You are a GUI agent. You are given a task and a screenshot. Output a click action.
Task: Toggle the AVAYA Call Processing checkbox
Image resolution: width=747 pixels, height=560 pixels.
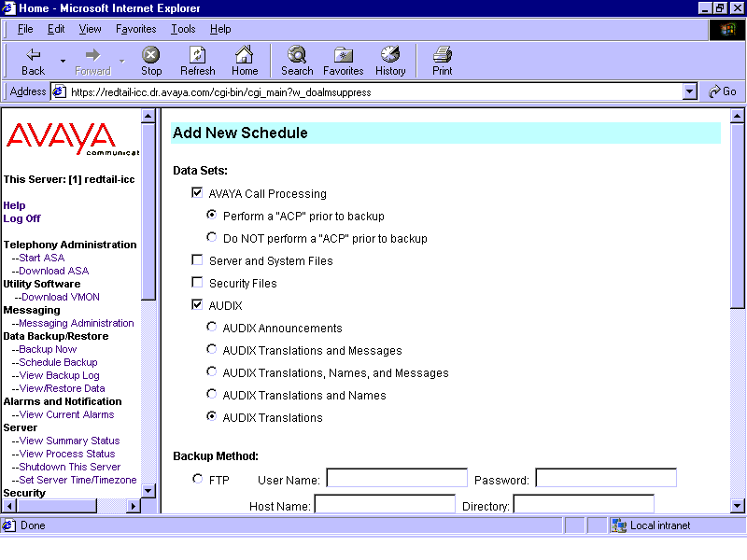[197, 192]
